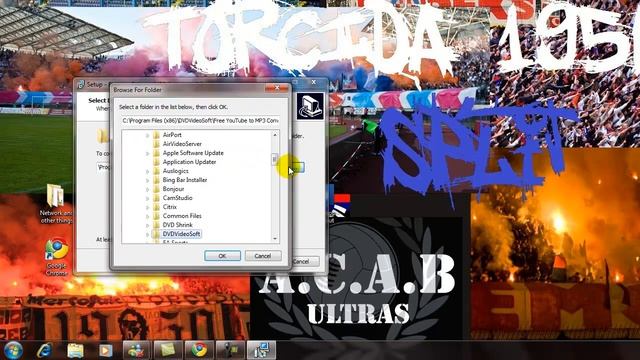Select the DVD Shrink folder label

tap(178, 225)
